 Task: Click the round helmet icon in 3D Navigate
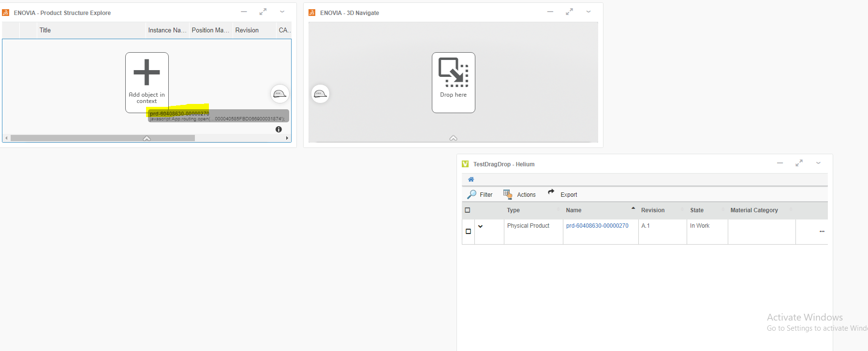click(320, 94)
